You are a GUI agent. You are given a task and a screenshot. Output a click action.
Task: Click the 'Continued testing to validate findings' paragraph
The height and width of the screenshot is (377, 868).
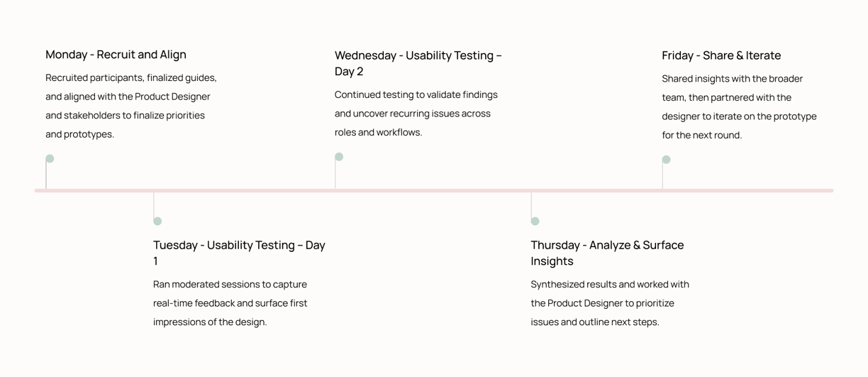point(416,114)
